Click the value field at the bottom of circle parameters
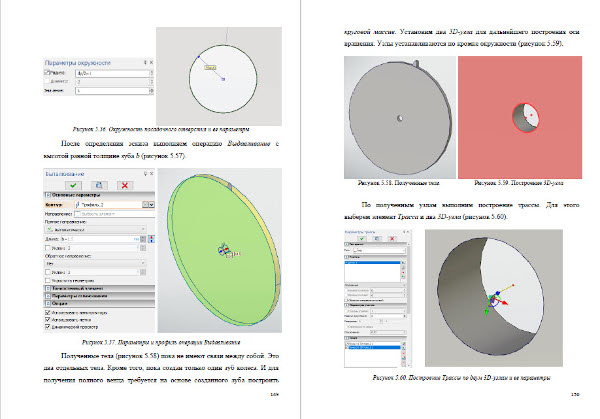Viewport: 600px width, 419px height. point(112,91)
